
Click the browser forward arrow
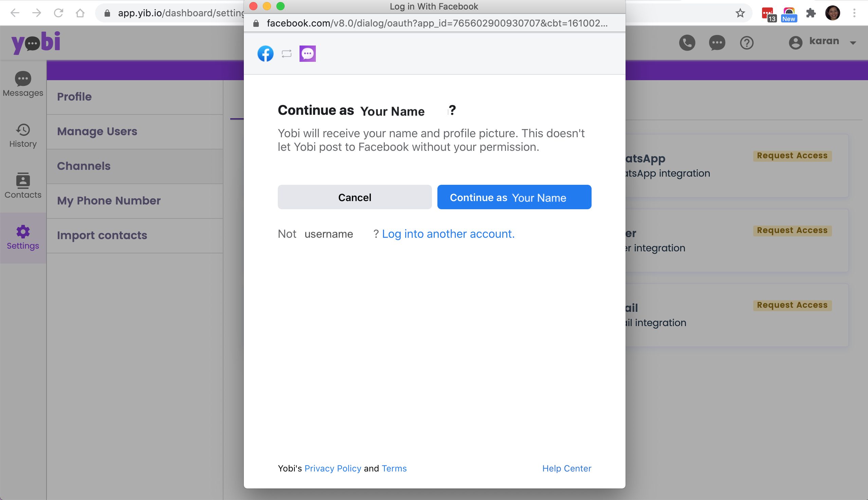(x=36, y=13)
